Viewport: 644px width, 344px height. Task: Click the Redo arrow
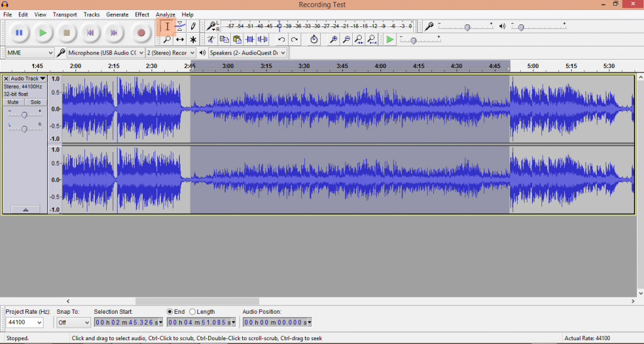(294, 40)
